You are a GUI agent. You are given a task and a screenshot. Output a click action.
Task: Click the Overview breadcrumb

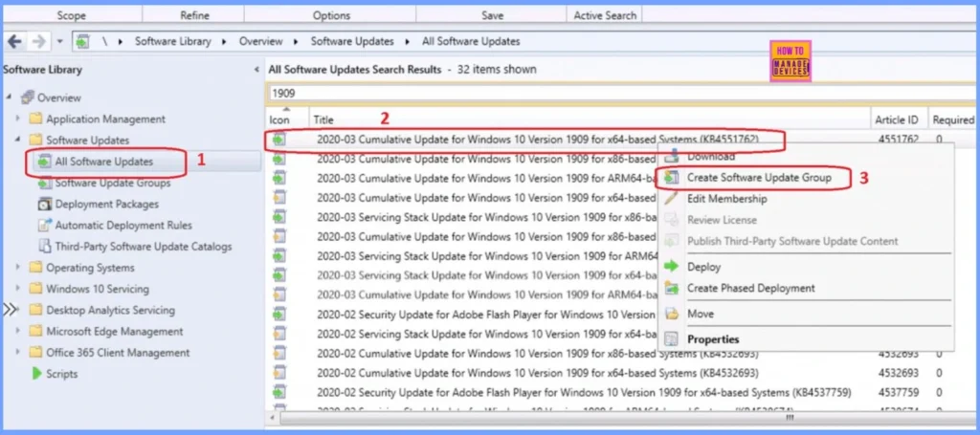(260, 42)
